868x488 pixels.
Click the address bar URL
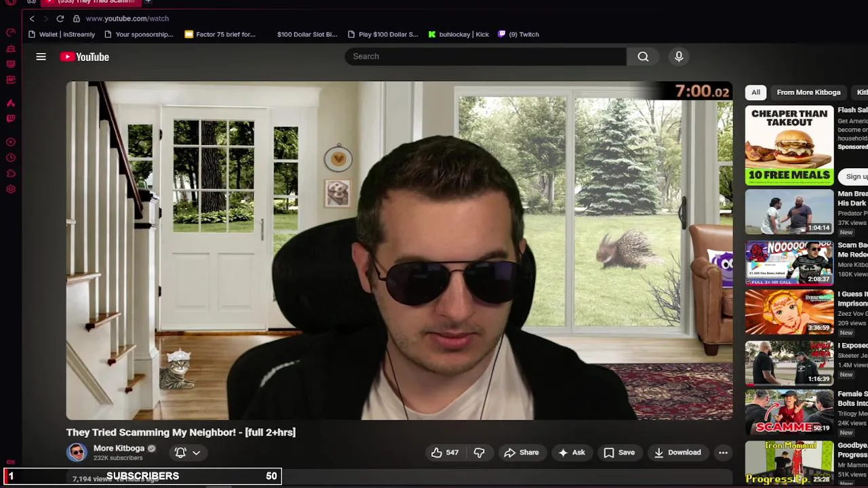tap(127, 18)
